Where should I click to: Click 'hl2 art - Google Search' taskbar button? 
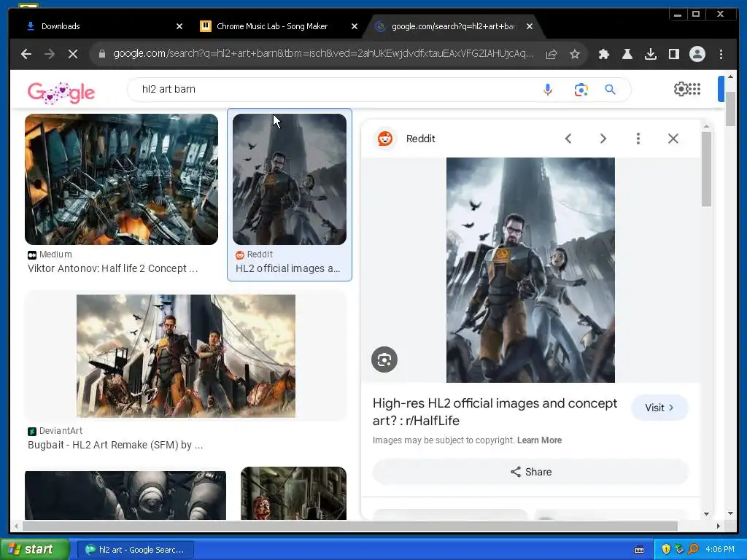135,550
